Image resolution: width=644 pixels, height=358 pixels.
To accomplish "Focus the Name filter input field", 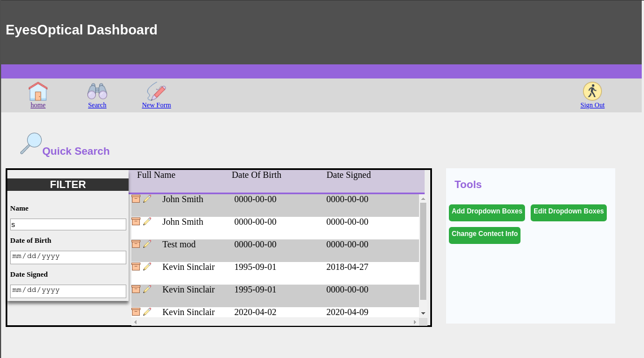I will pos(68,225).
